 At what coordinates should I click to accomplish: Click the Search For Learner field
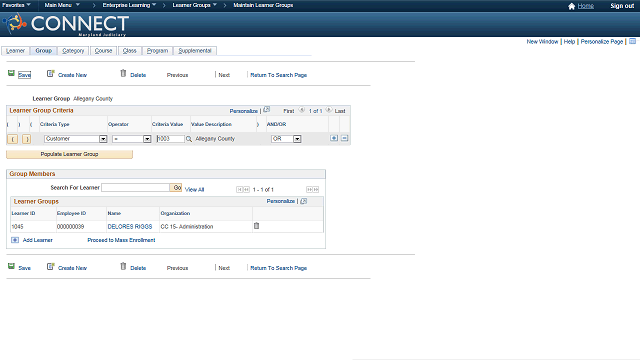click(136, 188)
